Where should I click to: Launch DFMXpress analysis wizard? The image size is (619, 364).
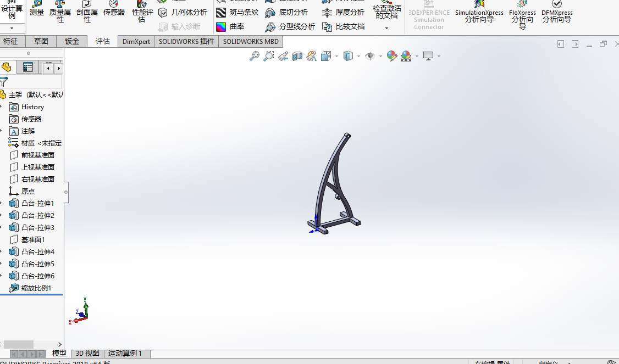pyautogui.click(x=557, y=12)
